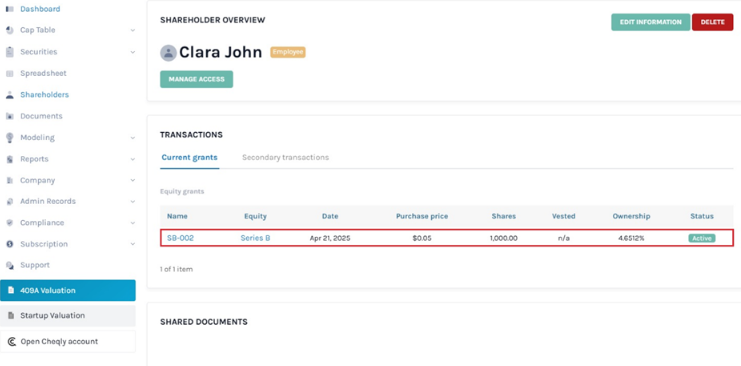Open the Series B equity link
This screenshot has height=366, width=741.
(255, 238)
